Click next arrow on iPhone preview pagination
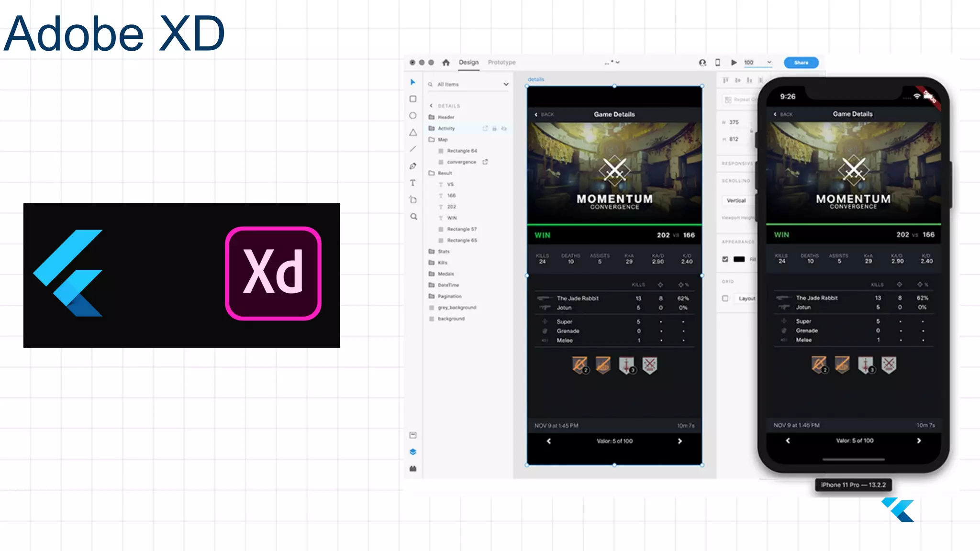 [919, 441]
